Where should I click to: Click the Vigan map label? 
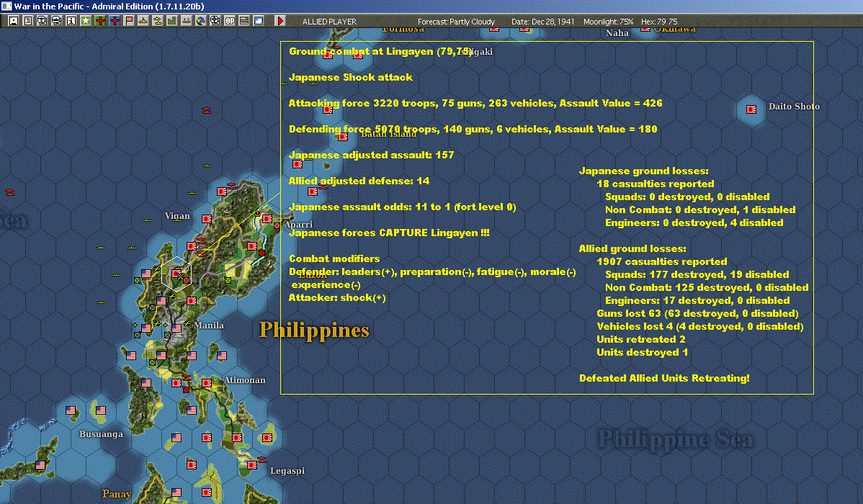177,216
